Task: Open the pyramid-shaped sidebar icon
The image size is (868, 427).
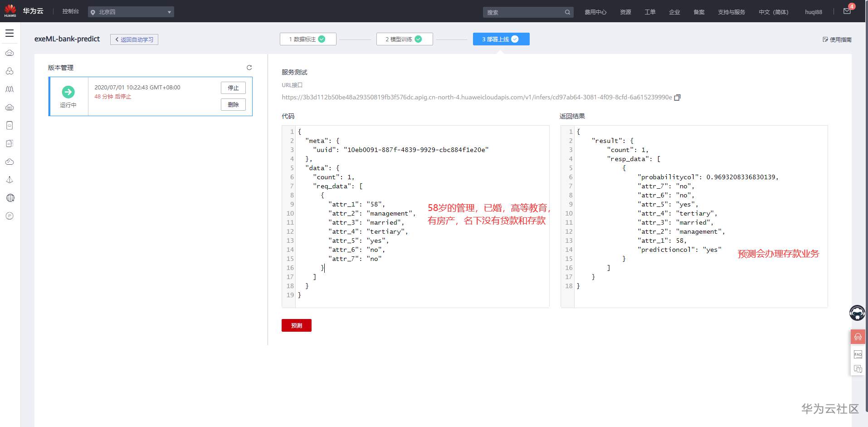Action: tap(10, 180)
